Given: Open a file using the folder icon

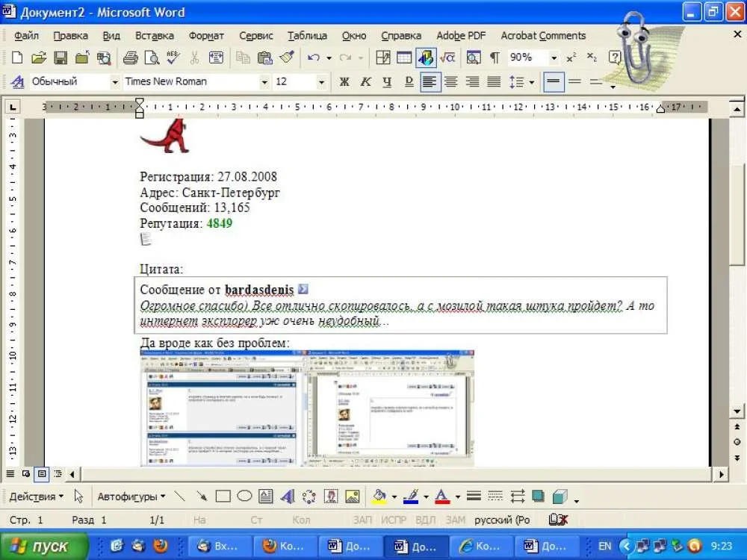Looking at the screenshot, I should pyautogui.click(x=39, y=57).
